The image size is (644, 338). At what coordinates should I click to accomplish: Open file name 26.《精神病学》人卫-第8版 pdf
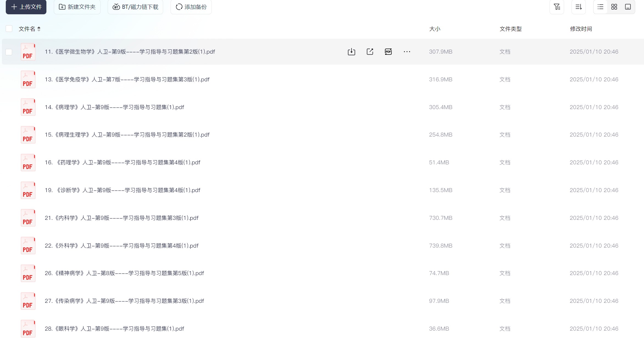click(124, 273)
